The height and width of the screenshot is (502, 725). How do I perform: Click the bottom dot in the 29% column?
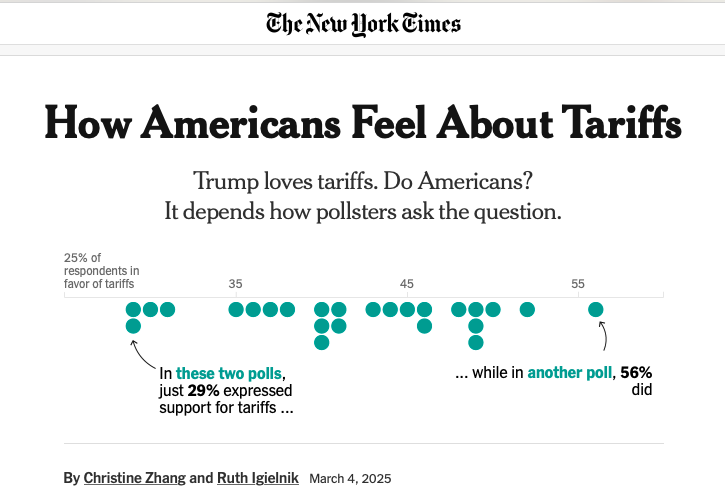click(133, 326)
